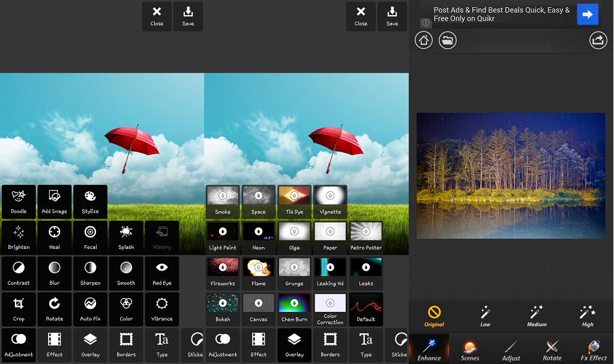Open the Crop tool
This screenshot has height=364, width=614.
pos(19,309)
